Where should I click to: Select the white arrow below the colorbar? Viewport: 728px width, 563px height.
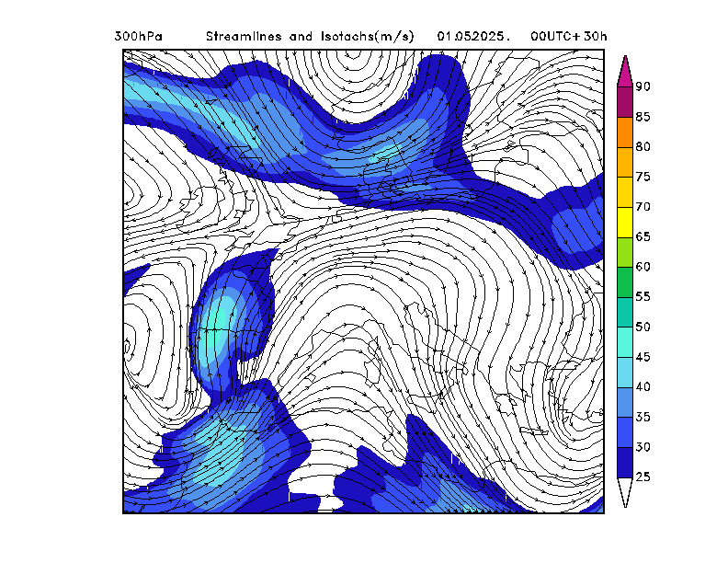625,488
